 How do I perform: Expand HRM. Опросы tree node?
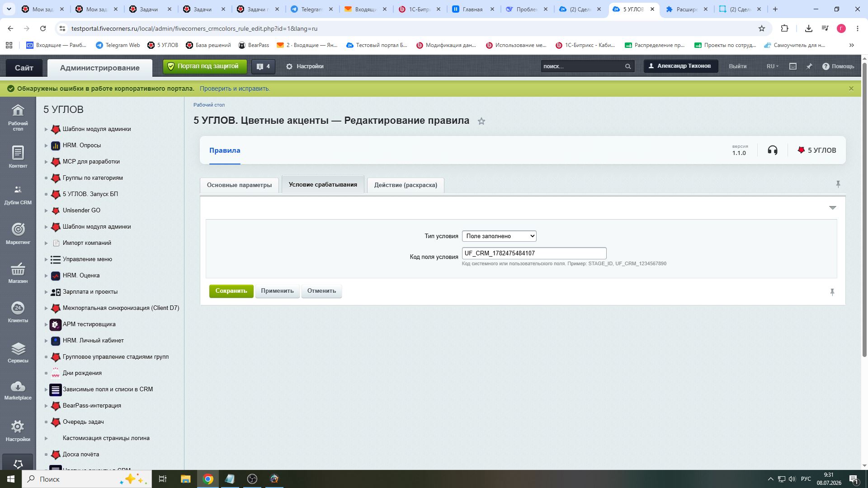[x=46, y=145]
